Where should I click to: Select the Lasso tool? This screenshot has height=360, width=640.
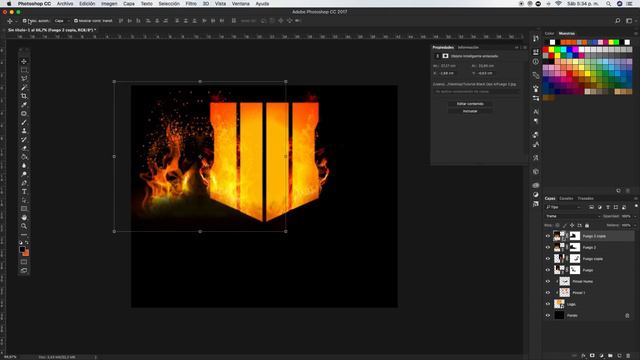tap(24, 78)
